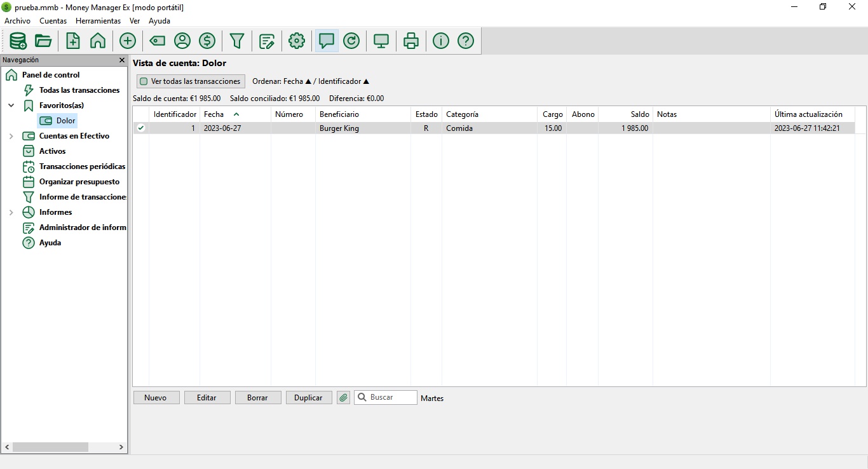Viewport: 868px width, 469px height.
Task: Expand the Cuentas en Efectivo node
Action: click(11, 136)
